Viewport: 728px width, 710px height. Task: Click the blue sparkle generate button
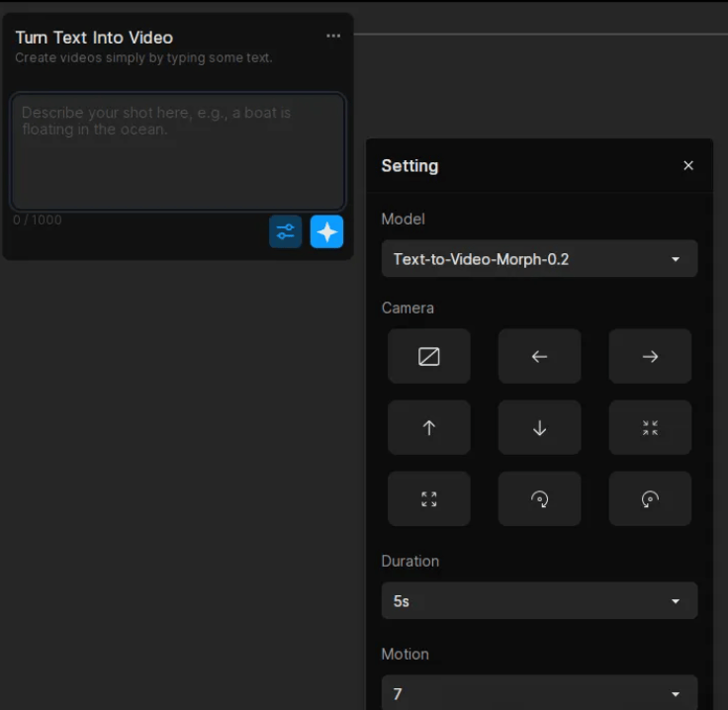[326, 231]
